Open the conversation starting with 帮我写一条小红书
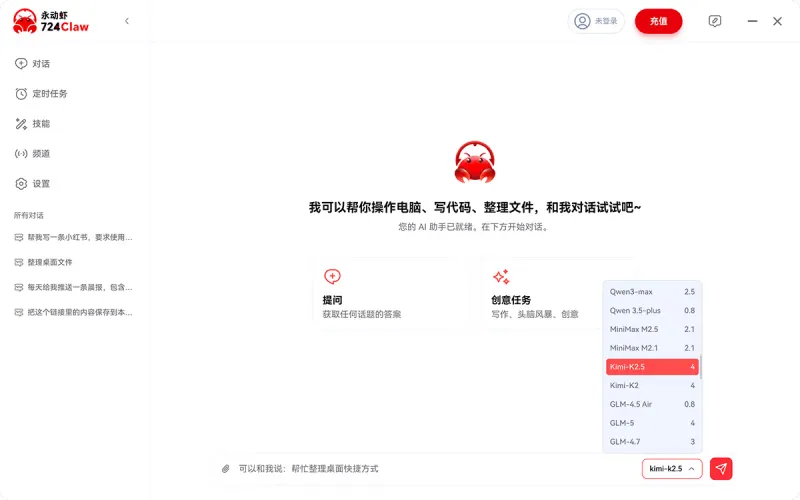Image resolution: width=800 pixels, height=500 pixels. coord(73,237)
